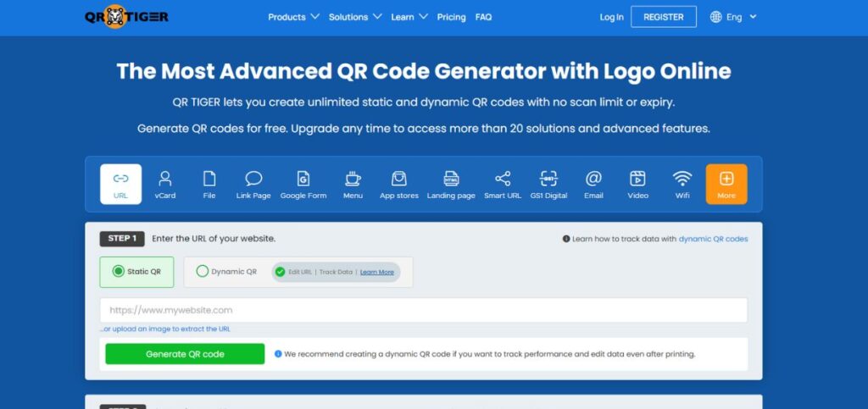Pick the File QR code option

pyautogui.click(x=209, y=184)
